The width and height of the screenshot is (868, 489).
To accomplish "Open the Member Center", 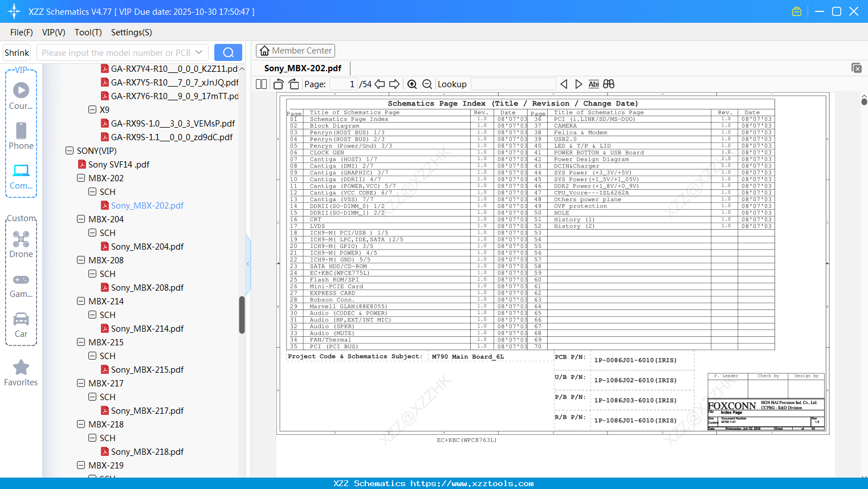I will pyautogui.click(x=295, y=51).
